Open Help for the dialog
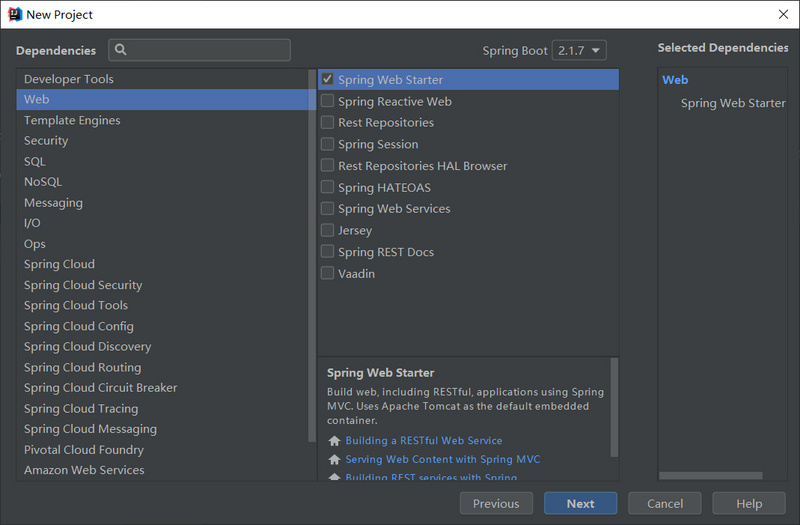The width and height of the screenshot is (800, 525). click(x=749, y=504)
